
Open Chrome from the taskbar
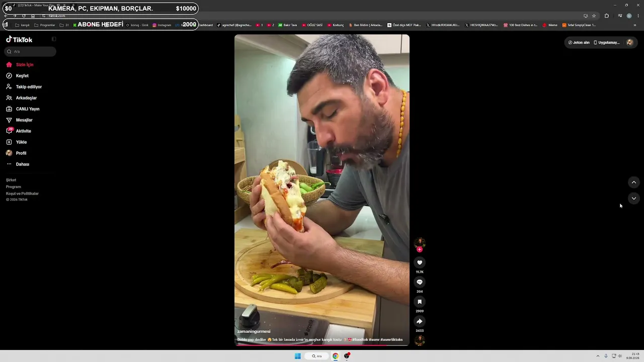[335, 356]
